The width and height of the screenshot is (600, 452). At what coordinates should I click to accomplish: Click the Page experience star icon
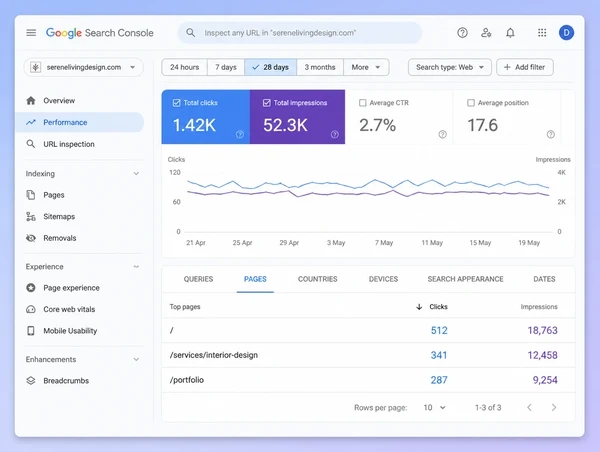(31, 288)
